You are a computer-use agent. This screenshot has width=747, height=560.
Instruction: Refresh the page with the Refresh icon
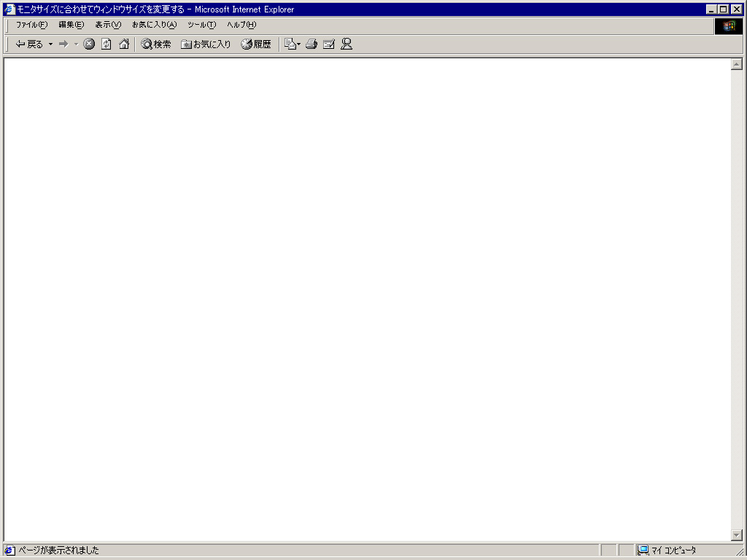[x=107, y=44]
